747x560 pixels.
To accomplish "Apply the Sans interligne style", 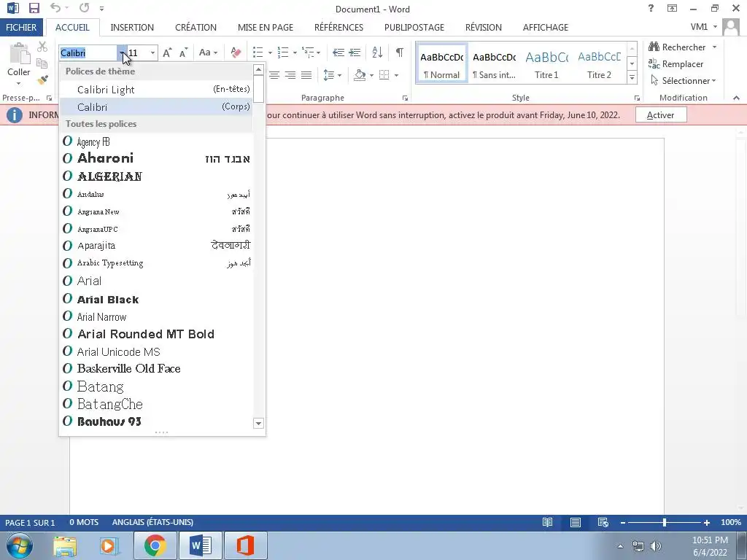I will pyautogui.click(x=494, y=64).
